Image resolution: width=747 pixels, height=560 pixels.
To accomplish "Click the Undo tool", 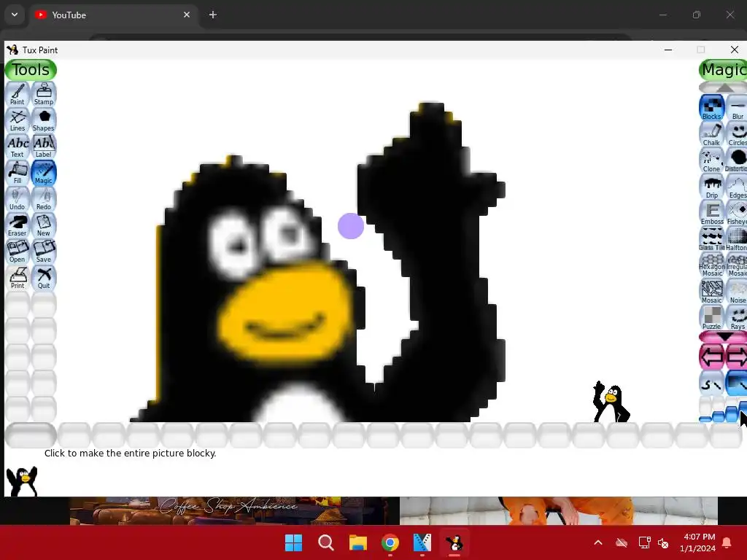I will click(x=18, y=198).
